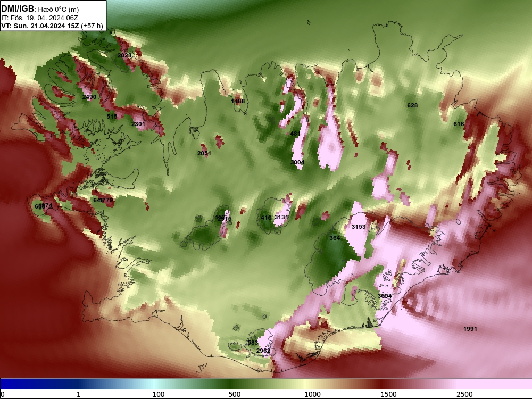Click the map value 3004
Viewport: 532px width, 399px height.
point(297,162)
